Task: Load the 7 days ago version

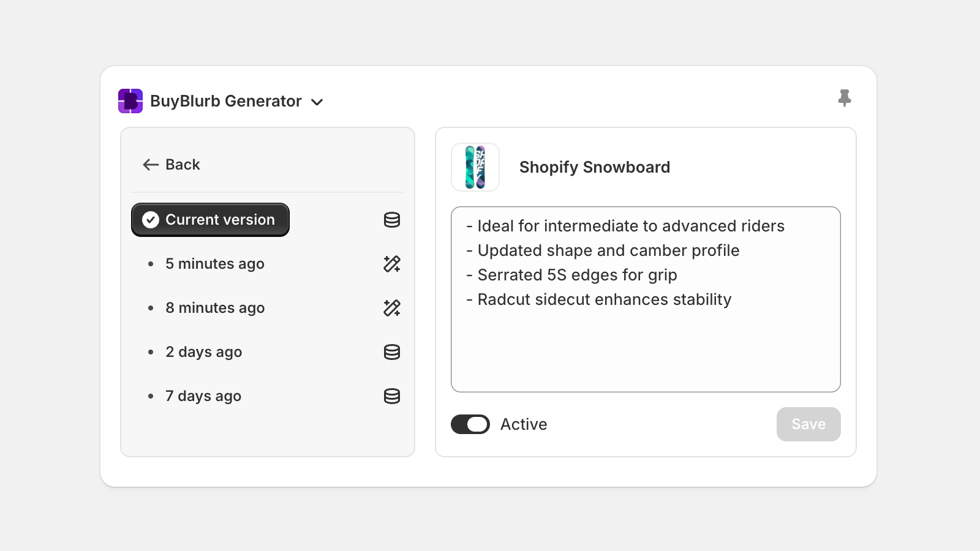Action: pyautogui.click(x=203, y=396)
